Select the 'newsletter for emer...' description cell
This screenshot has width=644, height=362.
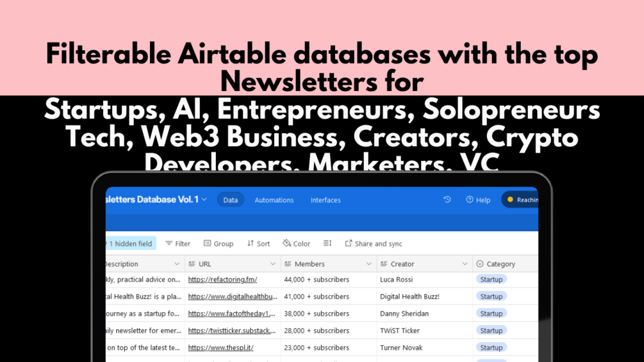pyautogui.click(x=145, y=331)
